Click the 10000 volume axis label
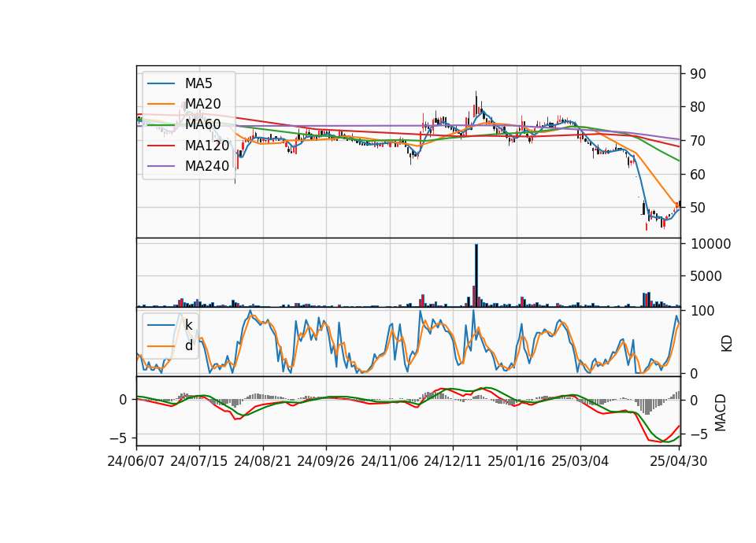This screenshot has width=756, height=543. tap(710, 244)
